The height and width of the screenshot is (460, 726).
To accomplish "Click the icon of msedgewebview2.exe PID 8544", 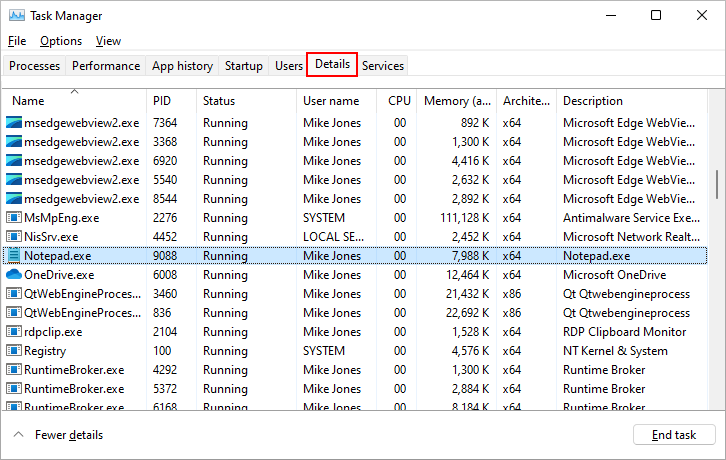I will (x=14, y=199).
